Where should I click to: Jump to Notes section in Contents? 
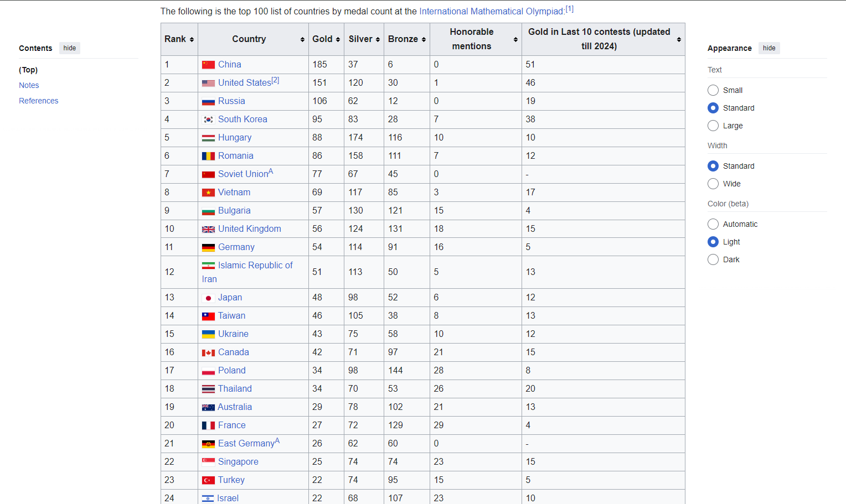click(x=29, y=85)
